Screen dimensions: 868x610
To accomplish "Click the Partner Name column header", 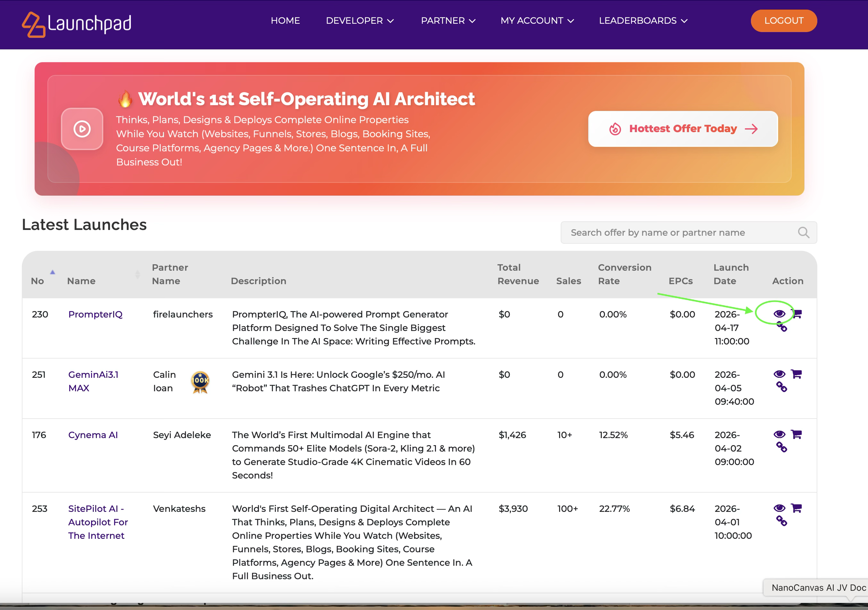I will tap(170, 275).
